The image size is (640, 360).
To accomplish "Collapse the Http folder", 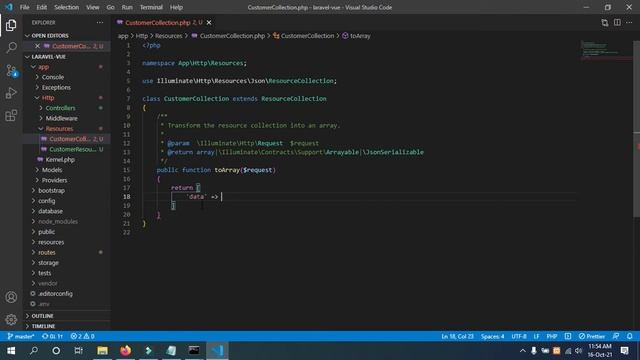I will click(67, 98).
